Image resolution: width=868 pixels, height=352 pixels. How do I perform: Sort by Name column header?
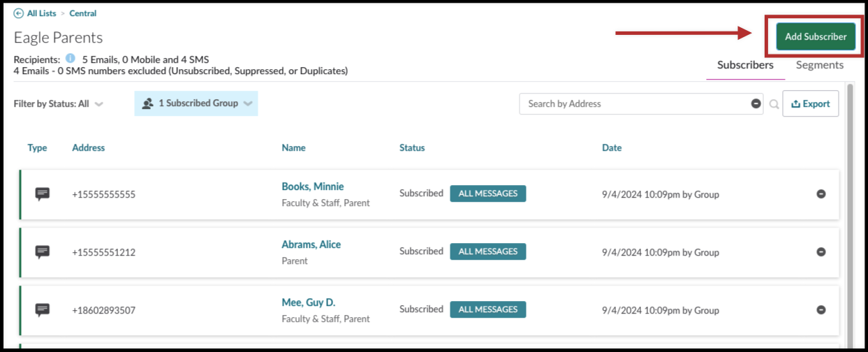[x=294, y=147]
